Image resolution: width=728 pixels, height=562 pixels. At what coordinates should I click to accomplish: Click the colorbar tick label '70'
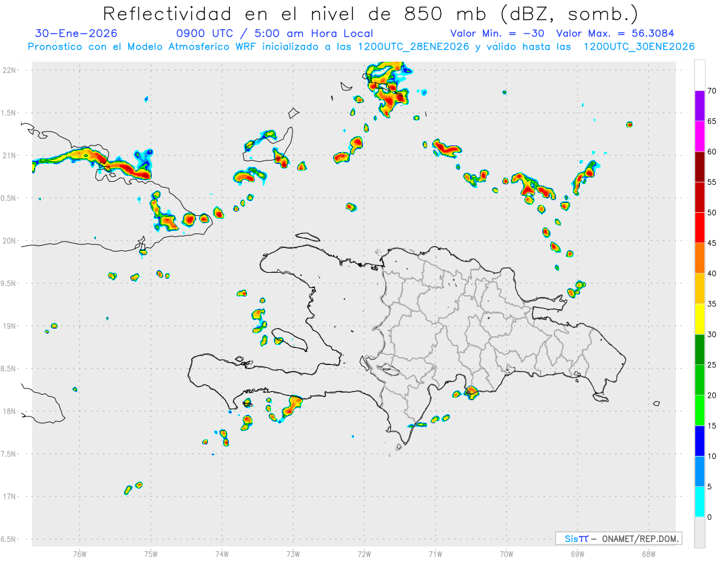(x=712, y=91)
